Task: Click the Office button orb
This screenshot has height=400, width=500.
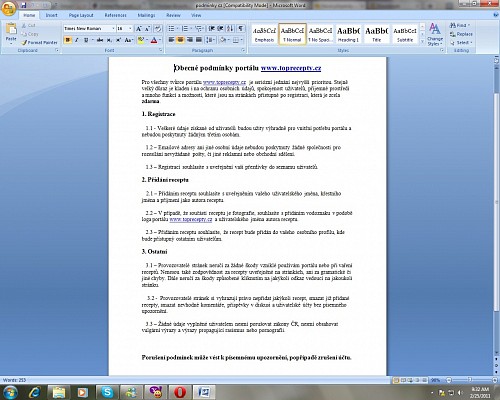Action: pos(8,8)
